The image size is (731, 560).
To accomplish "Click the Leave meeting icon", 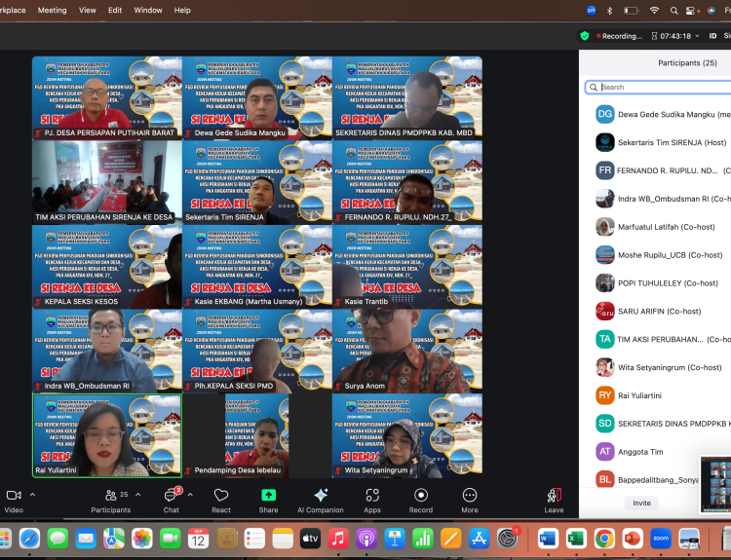I will tap(554, 495).
